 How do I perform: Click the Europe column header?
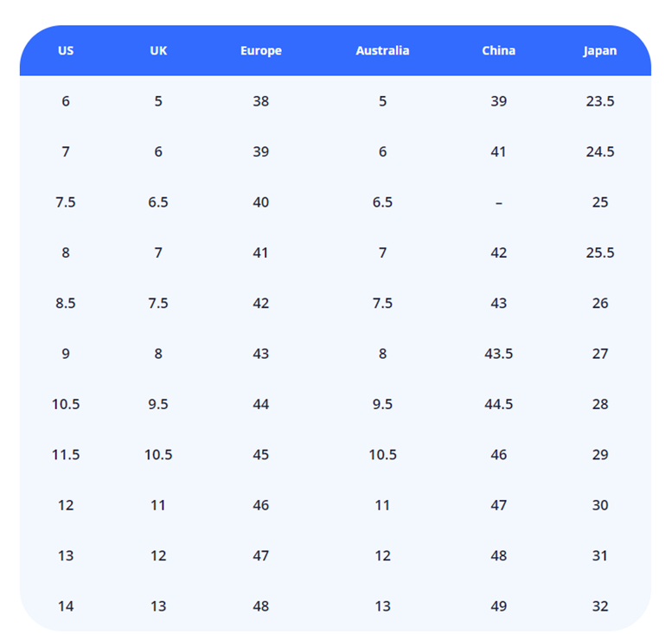260,50
